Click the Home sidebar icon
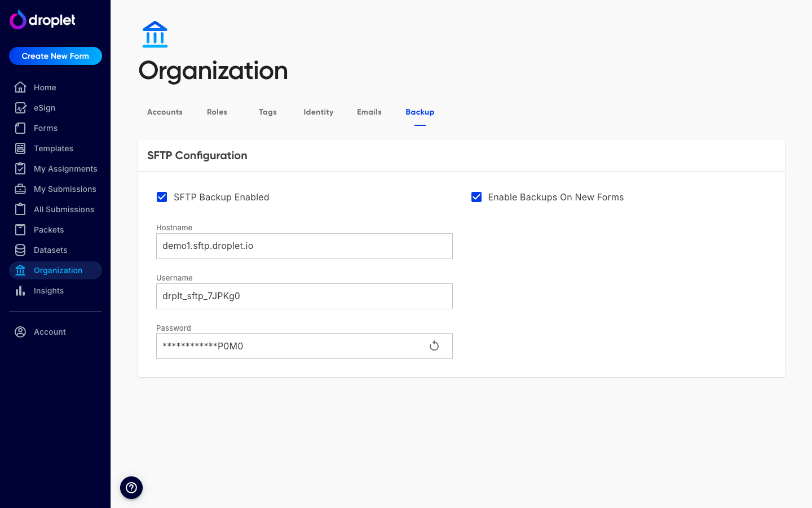The image size is (812, 508). (20, 87)
